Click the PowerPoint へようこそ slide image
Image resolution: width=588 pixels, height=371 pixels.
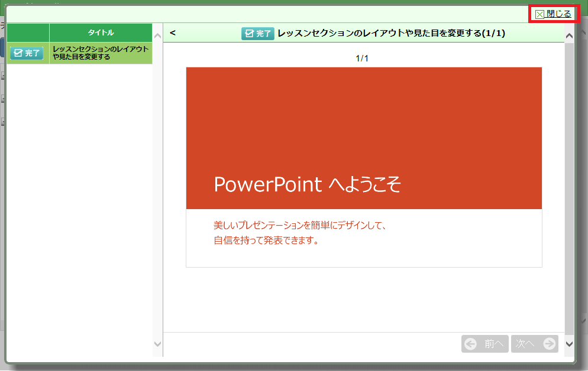(364, 167)
